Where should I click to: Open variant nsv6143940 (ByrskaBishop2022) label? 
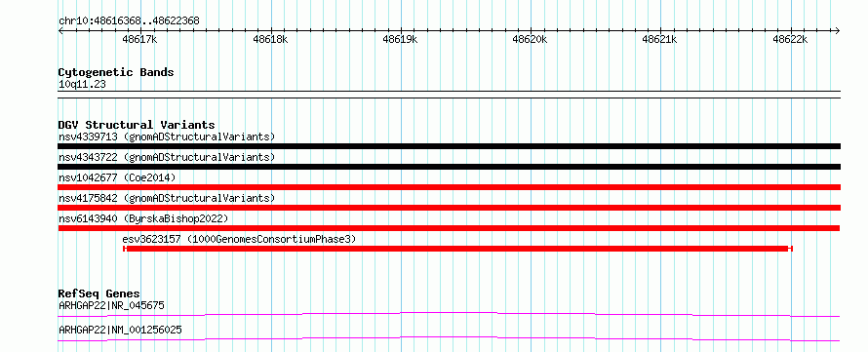[143, 218]
